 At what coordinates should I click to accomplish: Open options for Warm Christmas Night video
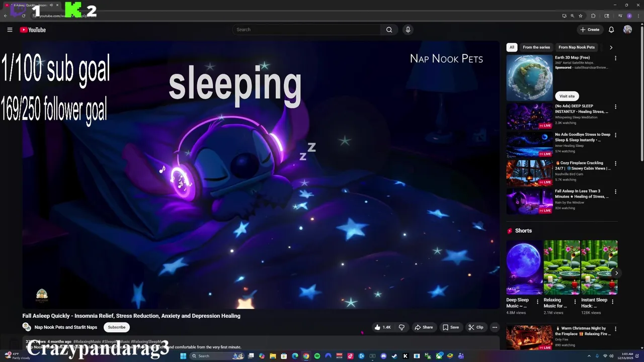tap(615, 329)
